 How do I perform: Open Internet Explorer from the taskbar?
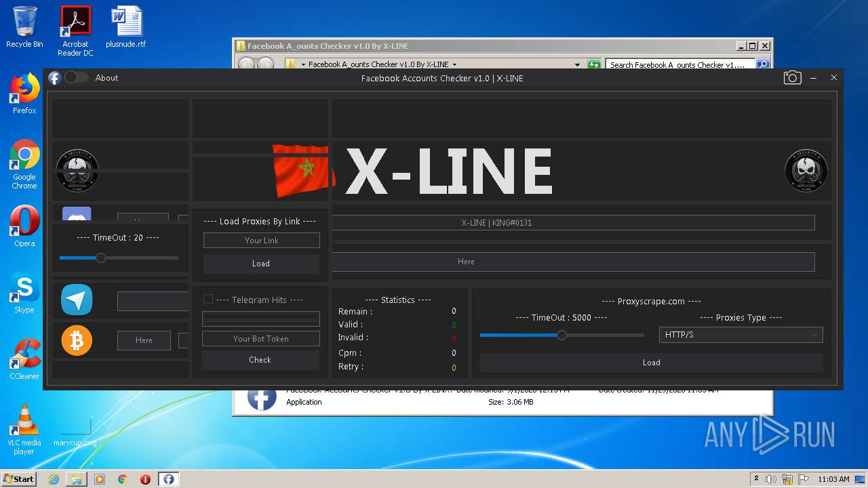click(54, 479)
